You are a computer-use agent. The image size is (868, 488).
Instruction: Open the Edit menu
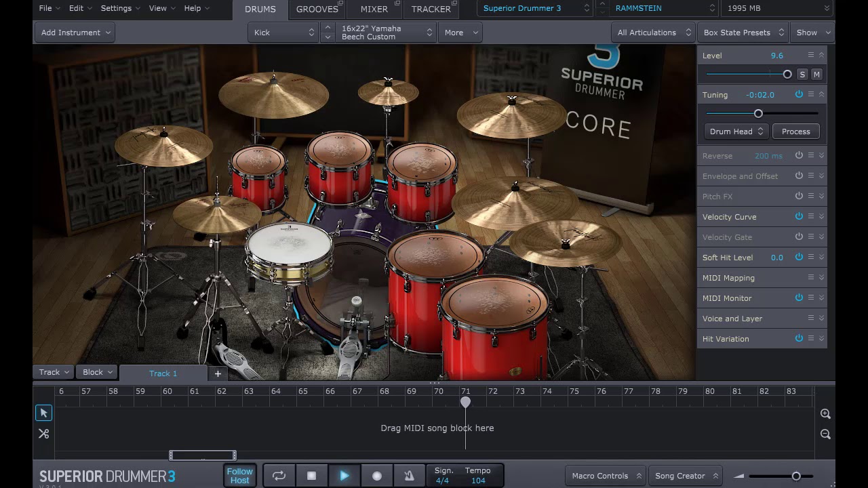[x=81, y=8]
